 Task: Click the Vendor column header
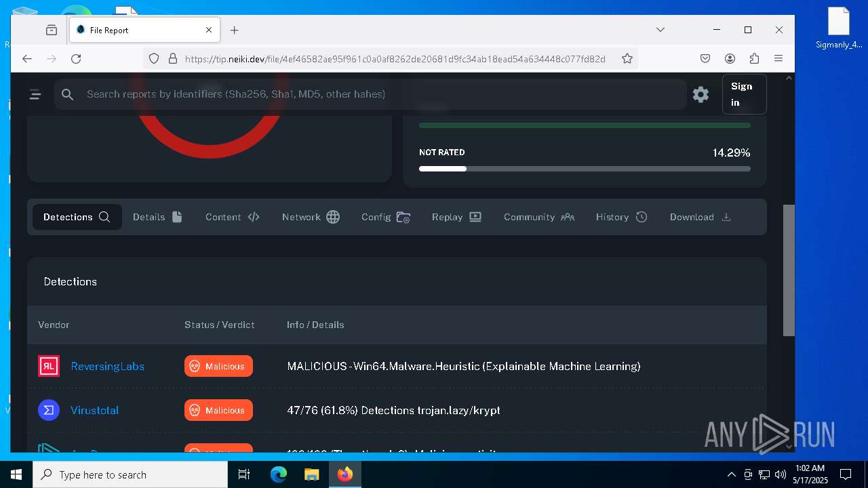54,325
